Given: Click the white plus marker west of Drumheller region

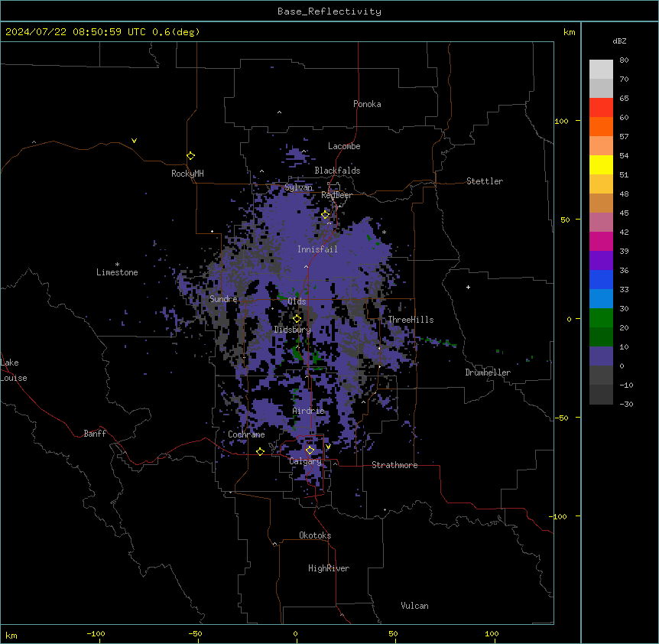Looking at the screenshot, I should pyautogui.click(x=468, y=287).
